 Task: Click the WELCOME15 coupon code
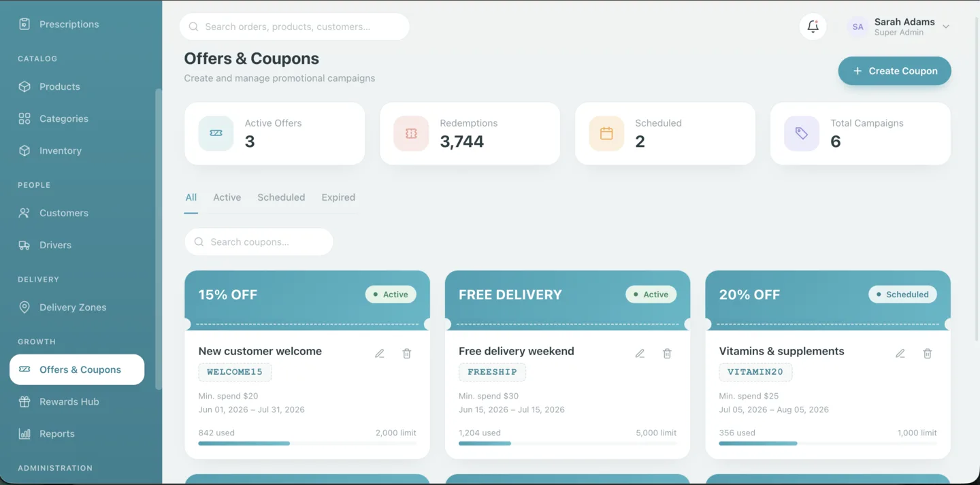[x=235, y=372]
